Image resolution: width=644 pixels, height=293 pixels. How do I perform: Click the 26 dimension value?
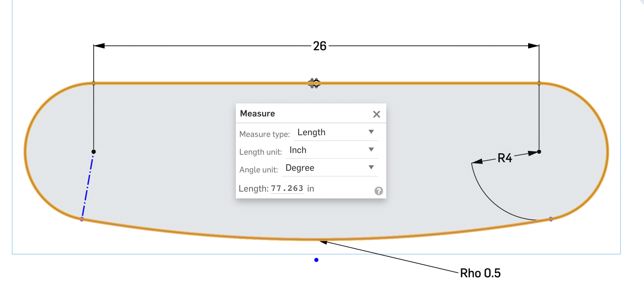(x=320, y=46)
